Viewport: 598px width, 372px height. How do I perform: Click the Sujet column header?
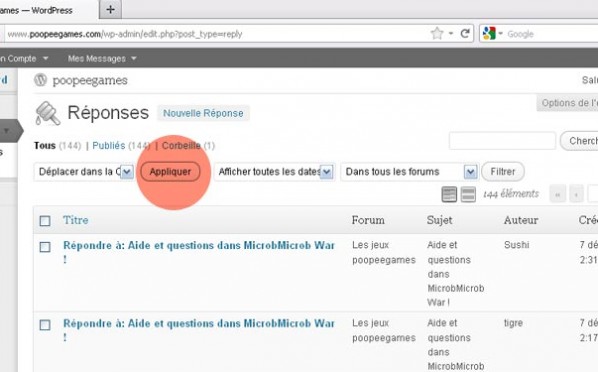(439, 220)
